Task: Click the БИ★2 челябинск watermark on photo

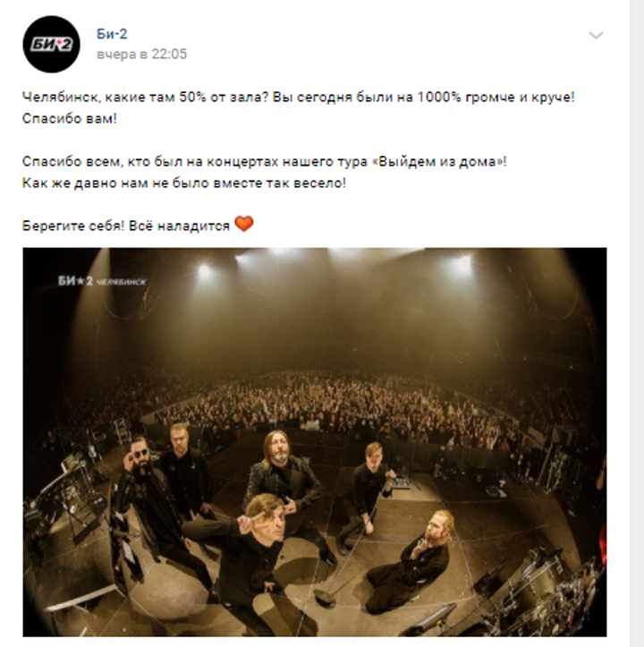Action: tap(102, 281)
